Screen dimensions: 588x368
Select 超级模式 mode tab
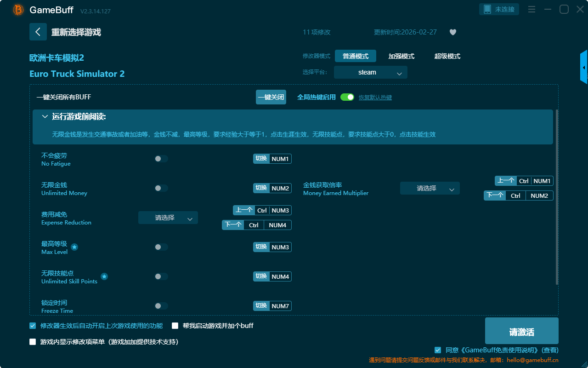pyautogui.click(x=447, y=56)
